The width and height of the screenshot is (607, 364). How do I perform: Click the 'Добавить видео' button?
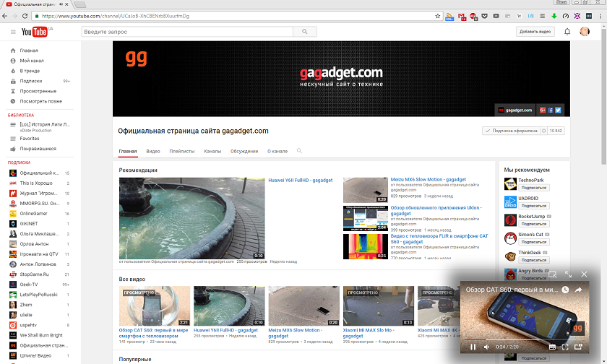[x=535, y=32]
